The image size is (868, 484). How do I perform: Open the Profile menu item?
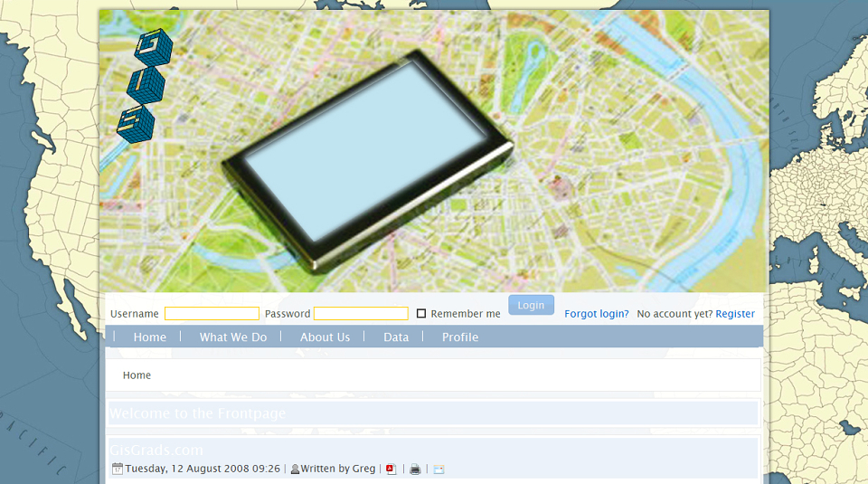(460, 337)
